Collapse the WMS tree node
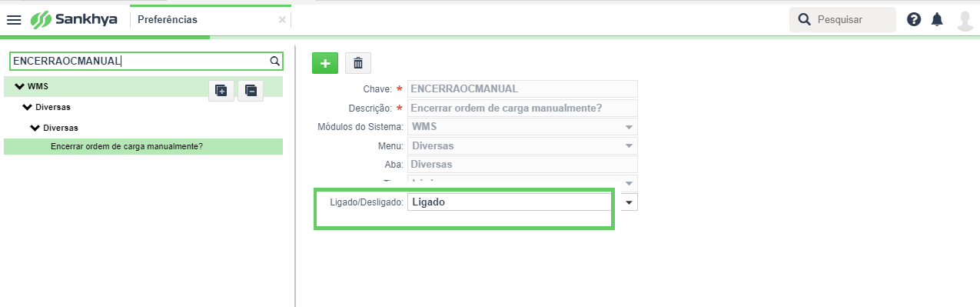The width and height of the screenshot is (980, 307). click(19, 86)
